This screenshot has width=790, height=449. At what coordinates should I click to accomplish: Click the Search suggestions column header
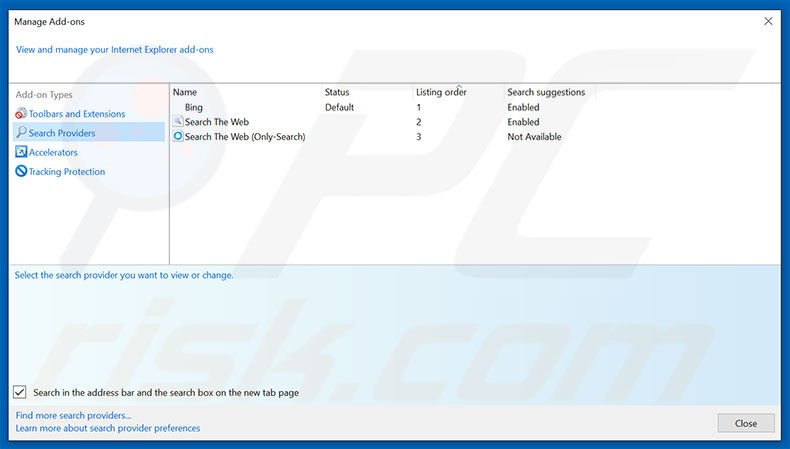click(548, 92)
